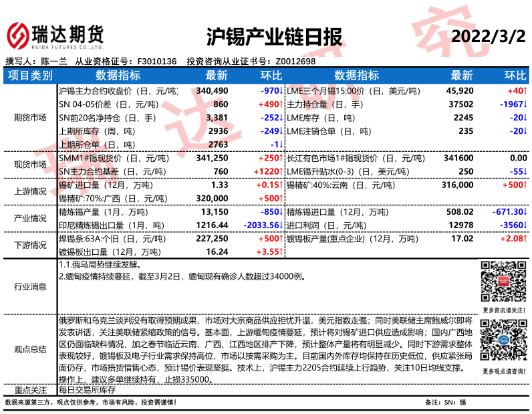Select the 观点总结 row label
The width and height of the screenshot is (532, 414).
pos(30,348)
